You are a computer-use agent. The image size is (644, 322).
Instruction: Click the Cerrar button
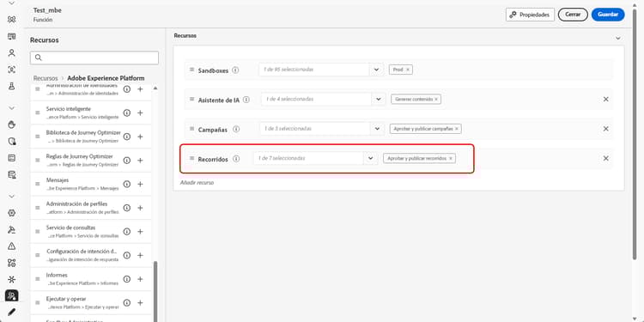(x=573, y=15)
